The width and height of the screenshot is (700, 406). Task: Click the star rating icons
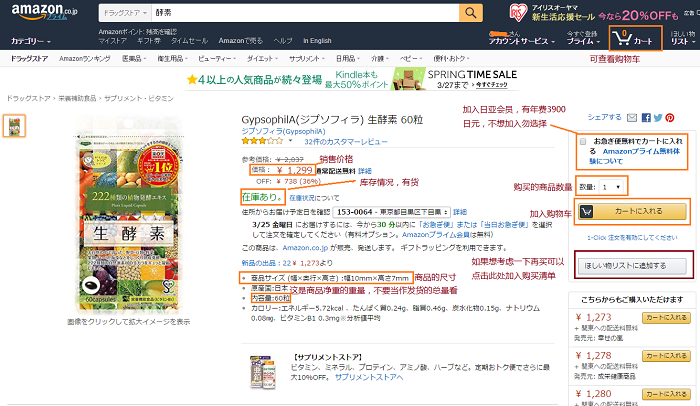pyautogui.click(x=262, y=141)
